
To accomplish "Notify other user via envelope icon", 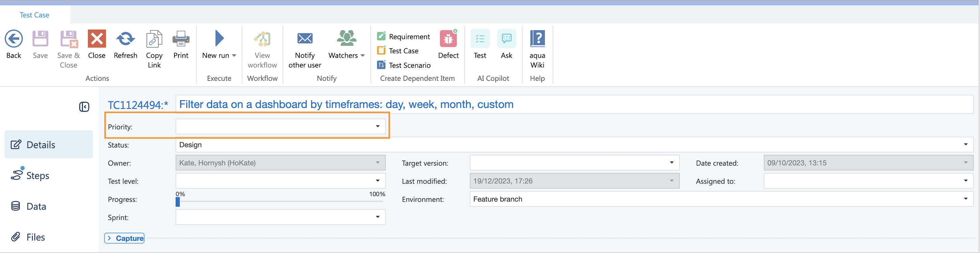I will pos(305,39).
